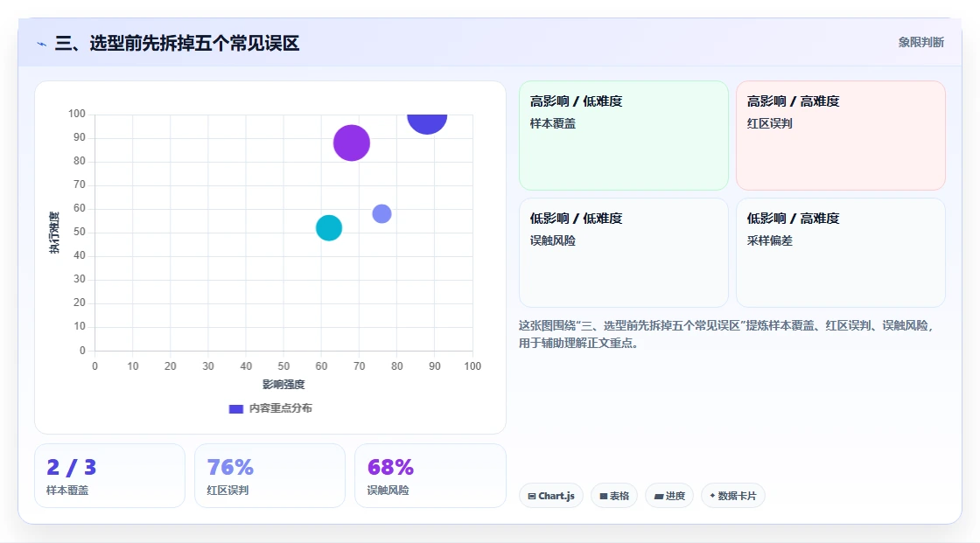Click the 红区误判 text in the pink card
This screenshot has width=980, height=543.
click(x=769, y=123)
